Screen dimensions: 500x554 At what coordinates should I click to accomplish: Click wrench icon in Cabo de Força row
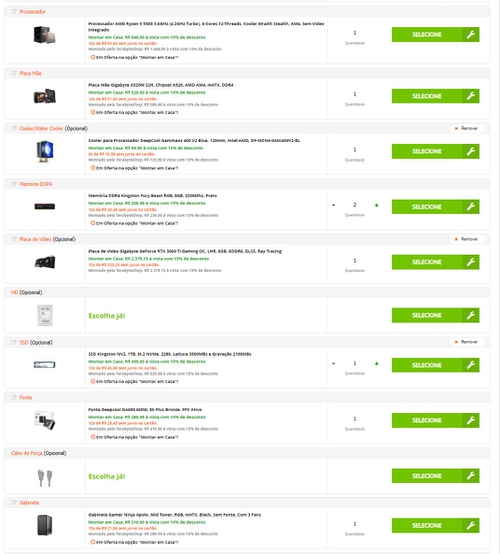pos(471,476)
